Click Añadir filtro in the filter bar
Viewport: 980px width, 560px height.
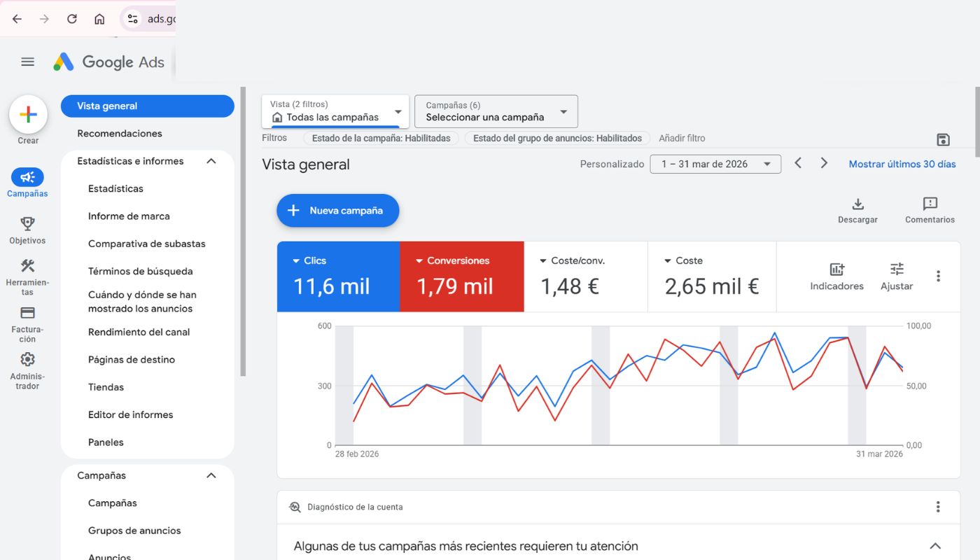682,138
